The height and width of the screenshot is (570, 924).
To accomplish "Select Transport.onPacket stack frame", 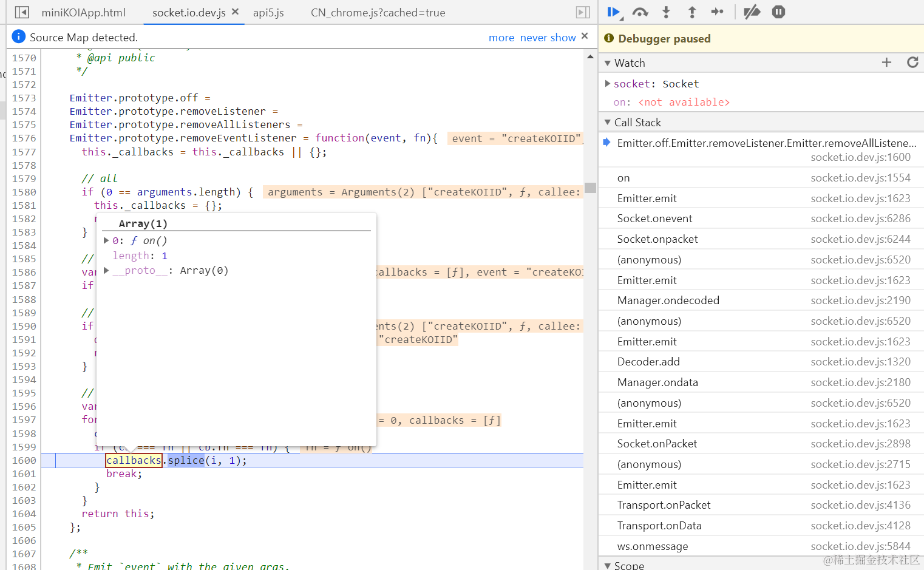I will pos(761,505).
